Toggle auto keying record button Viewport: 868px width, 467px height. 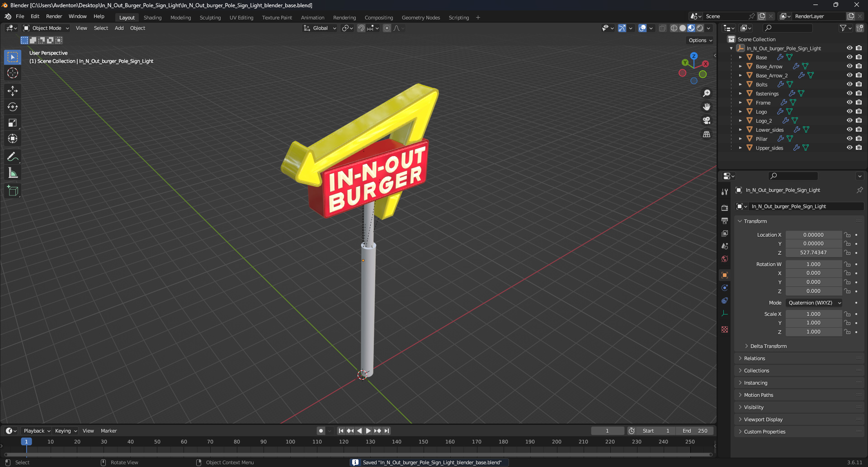tap(321, 431)
